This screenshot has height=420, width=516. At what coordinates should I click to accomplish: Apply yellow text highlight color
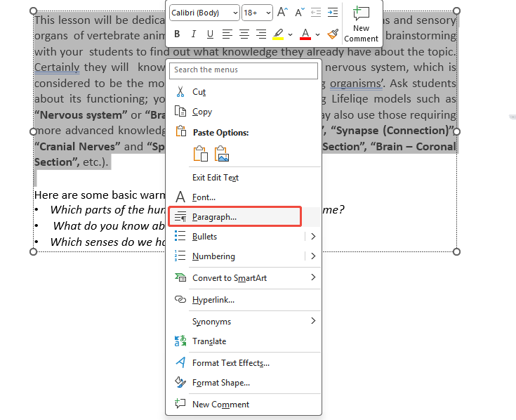(278, 34)
